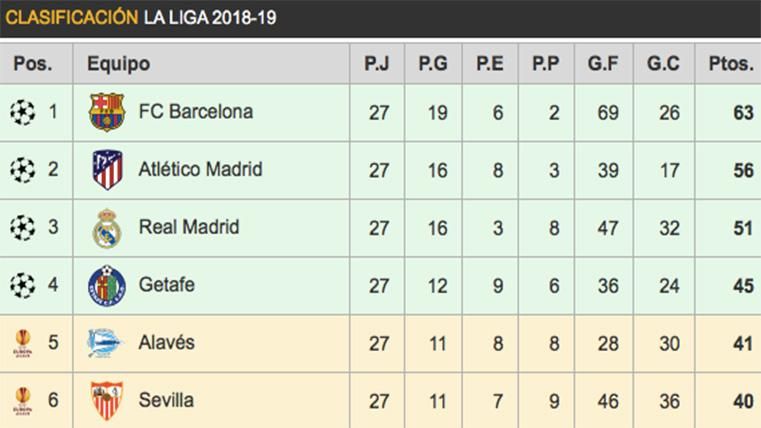The image size is (761, 428).
Task: Open the FC Barcelona team link
Action: click(195, 112)
